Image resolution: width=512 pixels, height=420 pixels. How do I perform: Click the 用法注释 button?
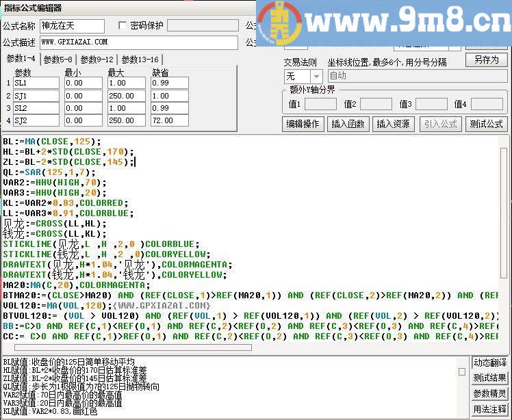[x=490, y=409]
